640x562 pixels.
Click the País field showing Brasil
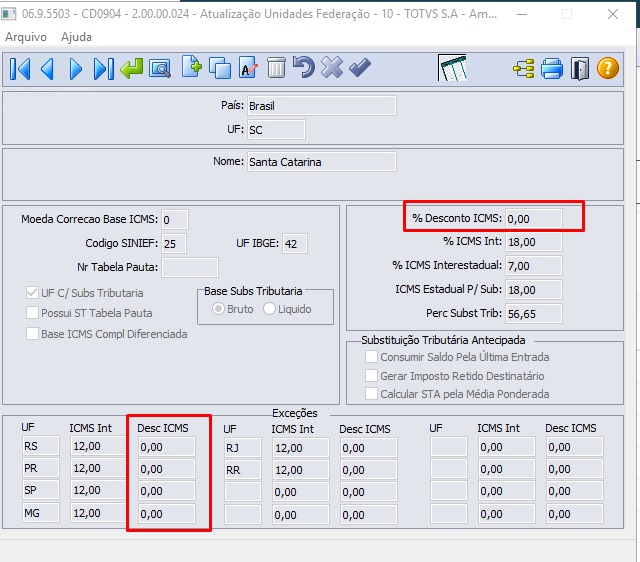pyautogui.click(x=322, y=106)
